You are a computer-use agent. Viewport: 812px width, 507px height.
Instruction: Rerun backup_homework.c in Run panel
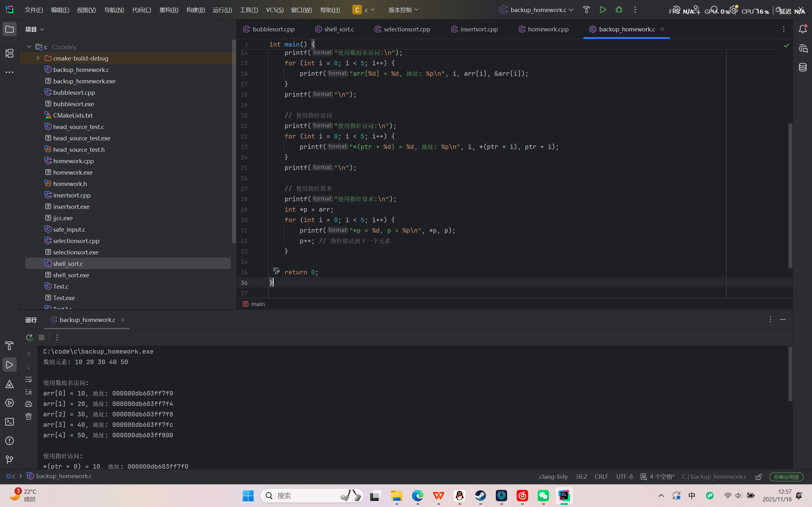click(x=29, y=337)
